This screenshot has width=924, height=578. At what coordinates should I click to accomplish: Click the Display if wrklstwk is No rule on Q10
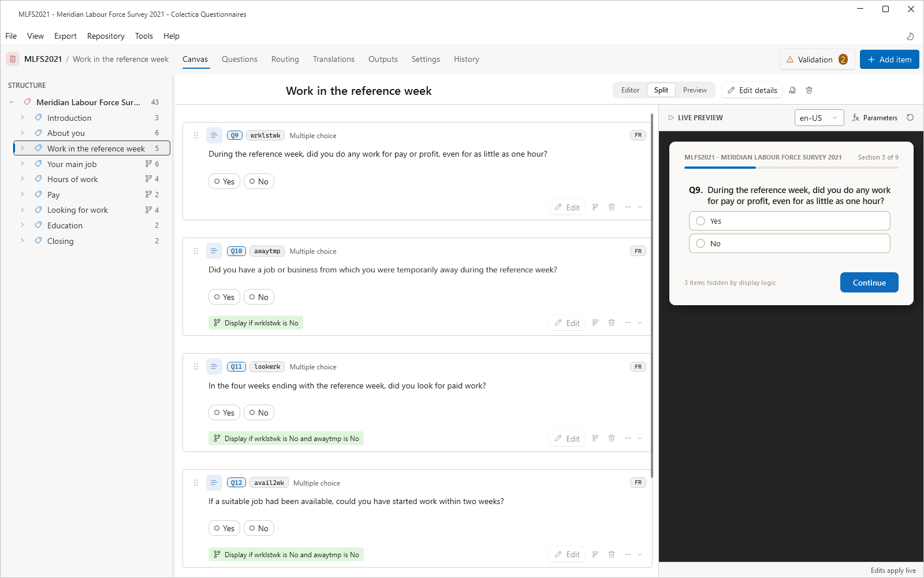click(255, 323)
